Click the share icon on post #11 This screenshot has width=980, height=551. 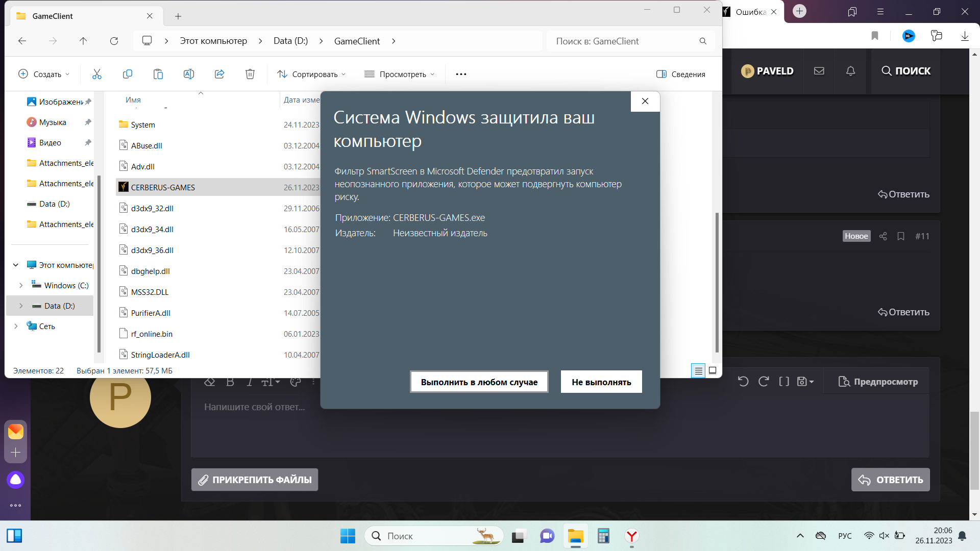[x=883, y=236]
